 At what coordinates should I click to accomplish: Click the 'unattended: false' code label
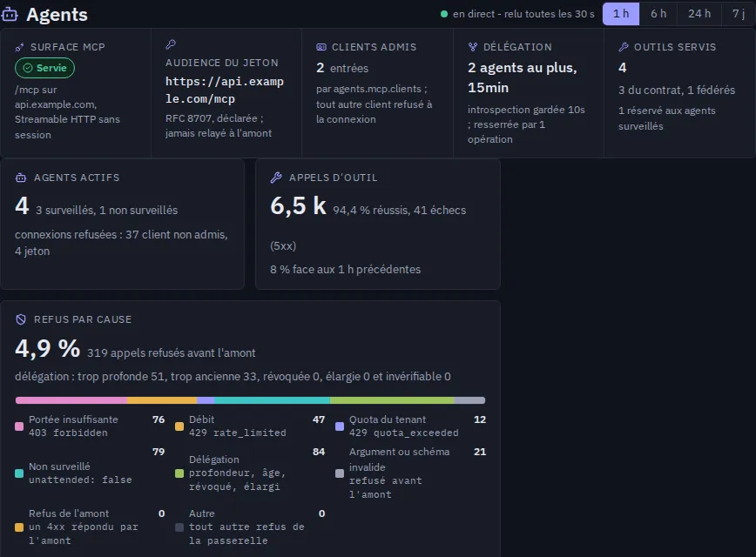click(80, 480)
